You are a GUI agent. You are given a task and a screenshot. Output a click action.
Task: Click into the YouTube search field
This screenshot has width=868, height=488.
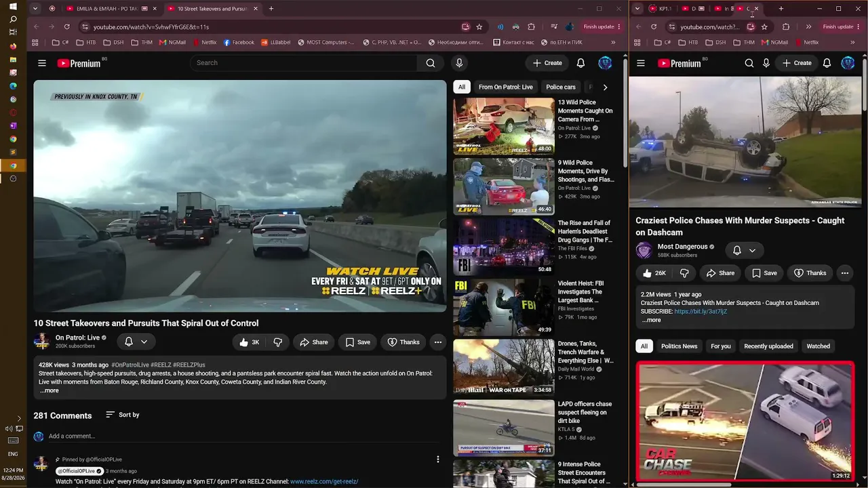tap(304, 63)
